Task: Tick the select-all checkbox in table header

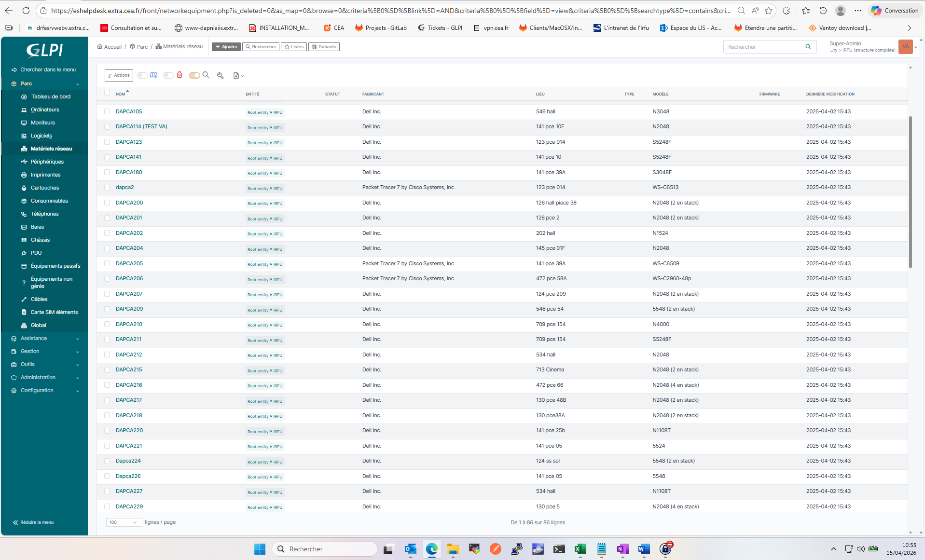Action: [x=107, y=93]
